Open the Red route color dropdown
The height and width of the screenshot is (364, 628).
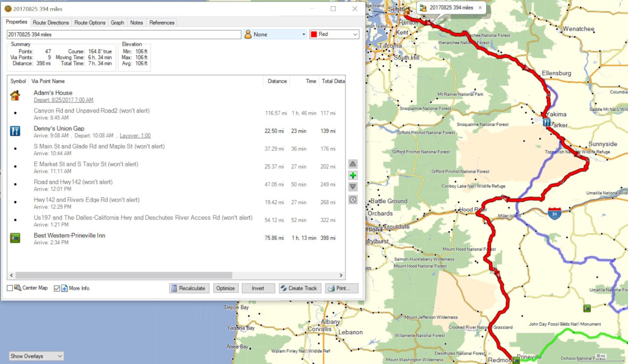coord(334,34)
